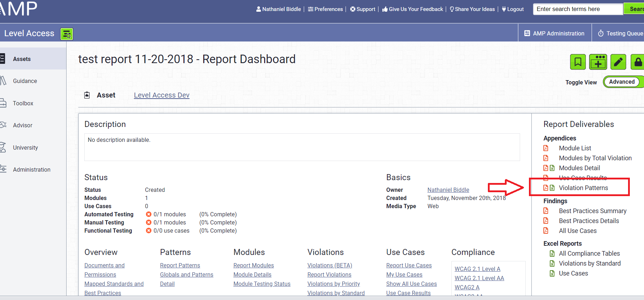Click the green lock icon button

(x=637, y=62)
